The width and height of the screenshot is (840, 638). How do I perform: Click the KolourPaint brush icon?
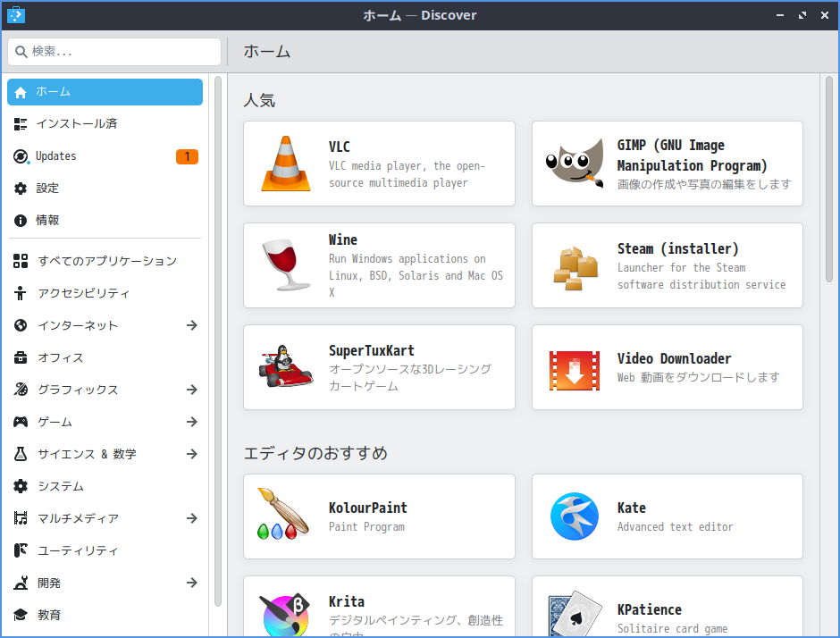pos(283,513)
